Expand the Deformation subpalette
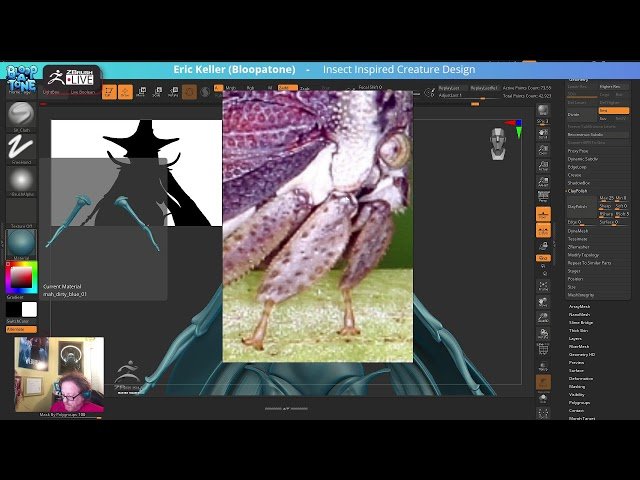Screen dimensions: 640x480 click(581, 378)
